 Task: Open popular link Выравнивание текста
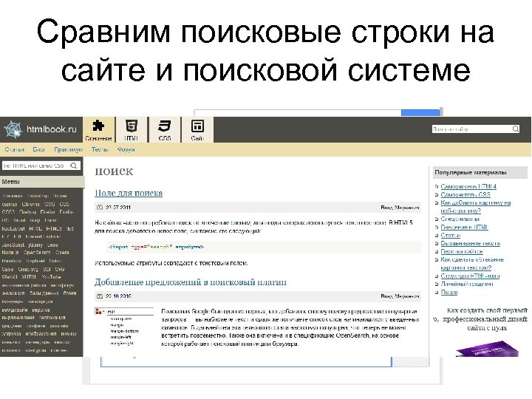click(470, 243)
